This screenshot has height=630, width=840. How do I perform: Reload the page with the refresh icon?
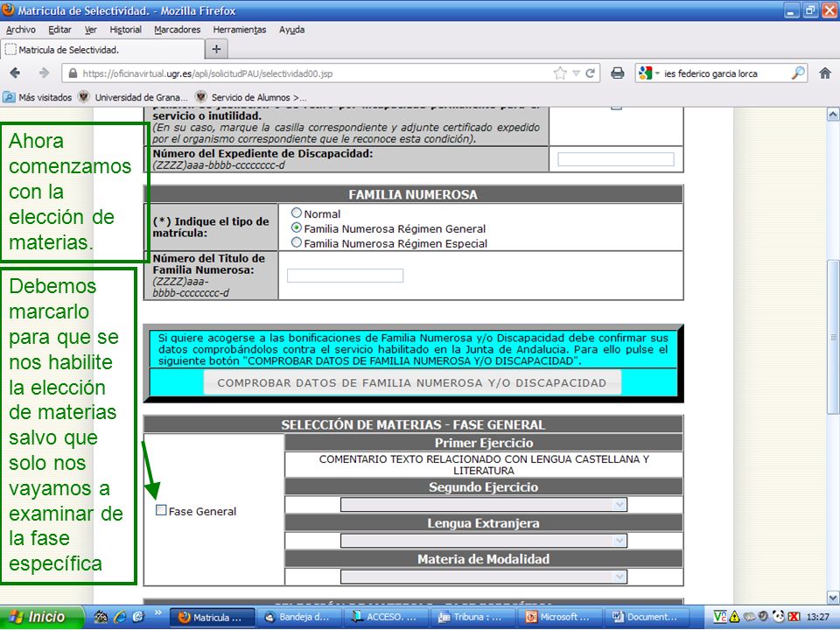click(x=591, y=73)
